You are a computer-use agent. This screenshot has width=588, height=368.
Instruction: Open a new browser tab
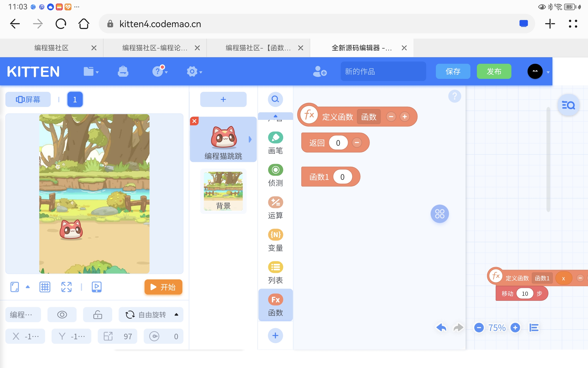click(x=550, y=24)
